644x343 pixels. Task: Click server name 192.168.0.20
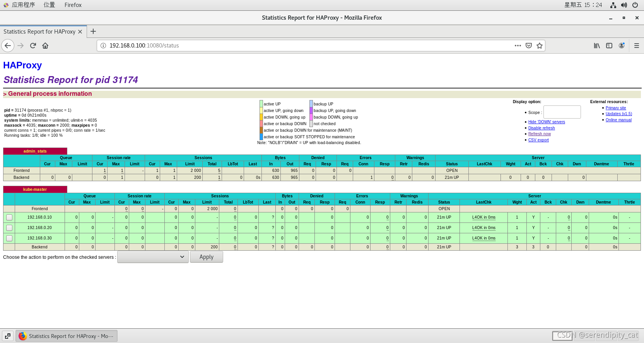coord(39,228)
